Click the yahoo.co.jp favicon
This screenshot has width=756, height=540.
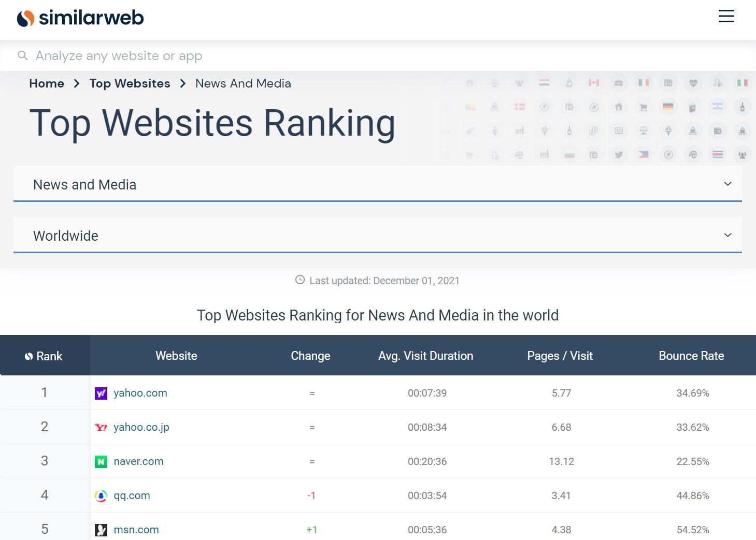(101, 428)
